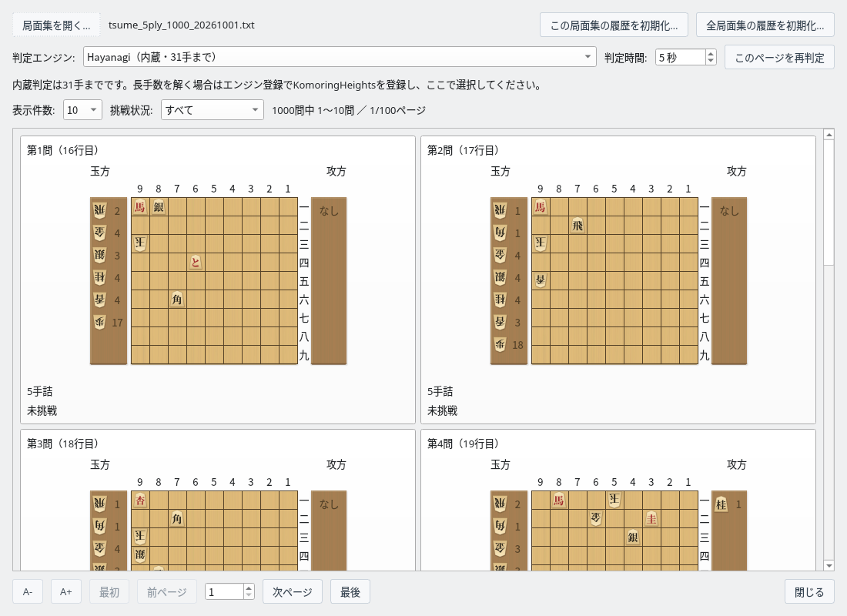This screenshot has width=847, height=616.
Task: Click the 局面集を開く button
Action: click(x=56, y=25)
